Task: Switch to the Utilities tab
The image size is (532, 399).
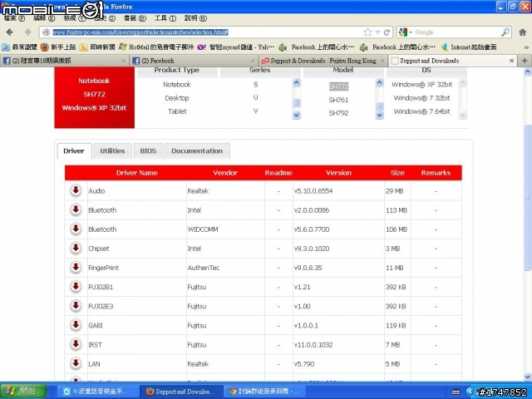Action: pos(112,151)
